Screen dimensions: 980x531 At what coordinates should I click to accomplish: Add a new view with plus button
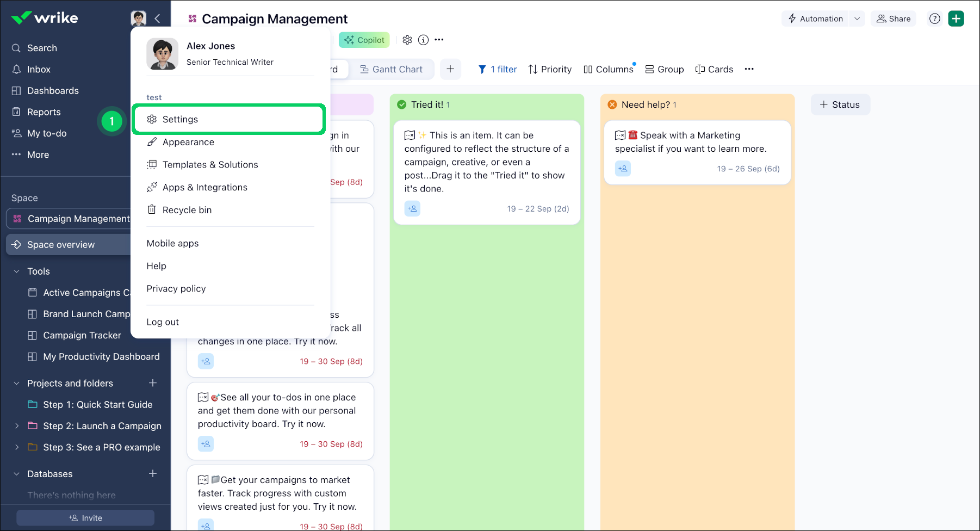tap(450, 69)
